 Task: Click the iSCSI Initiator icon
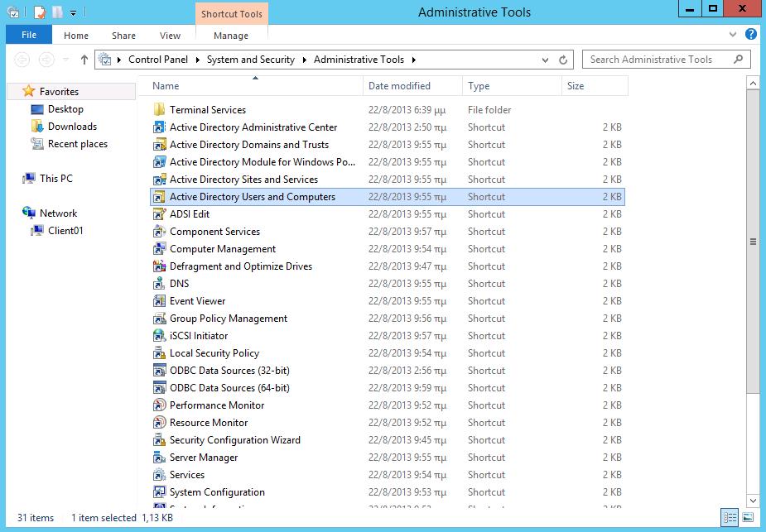coord(159,336)
